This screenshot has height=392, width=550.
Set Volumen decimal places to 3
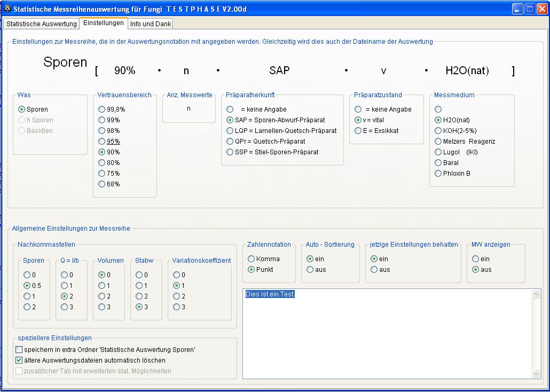coord(102,307)
